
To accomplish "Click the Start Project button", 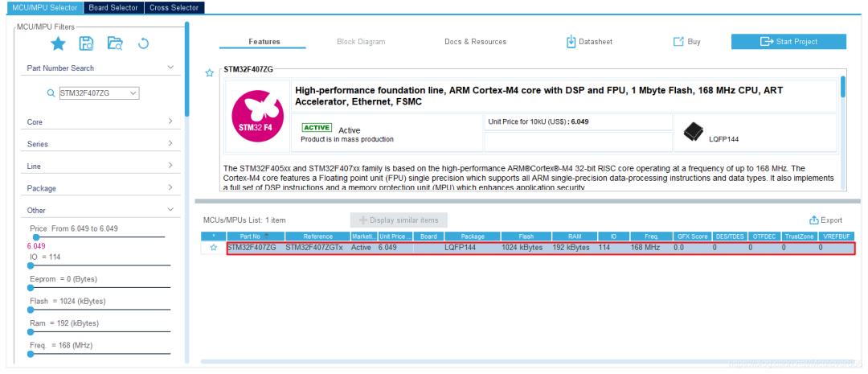I will pos(788,42).
